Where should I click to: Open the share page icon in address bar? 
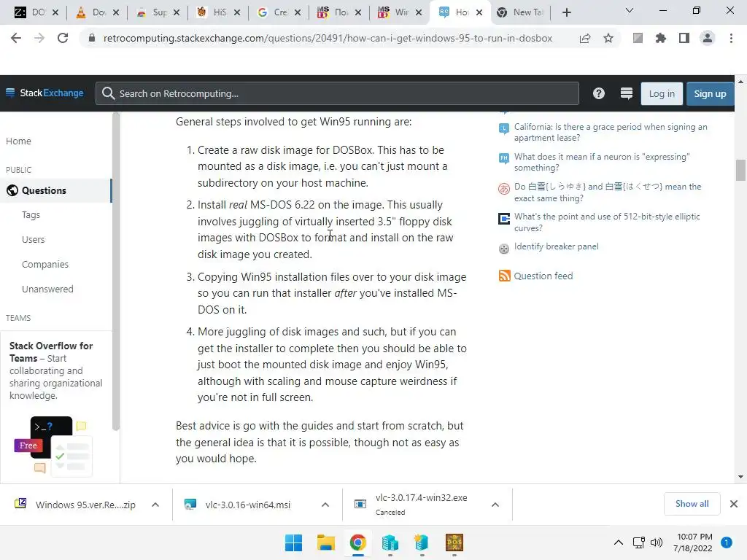585,38
